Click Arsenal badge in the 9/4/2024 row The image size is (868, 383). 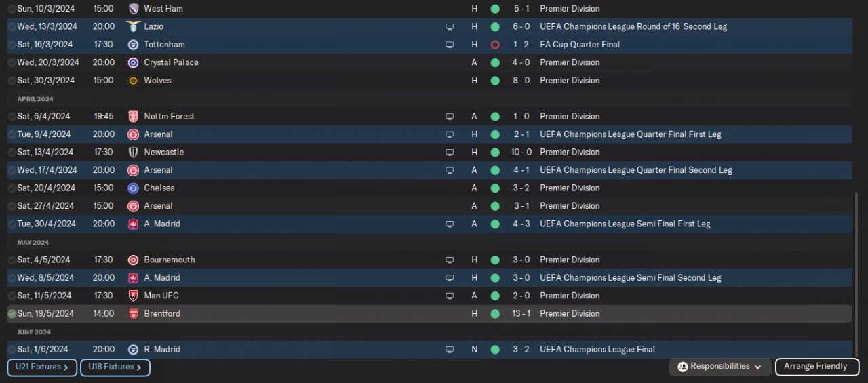coord(134,134)
